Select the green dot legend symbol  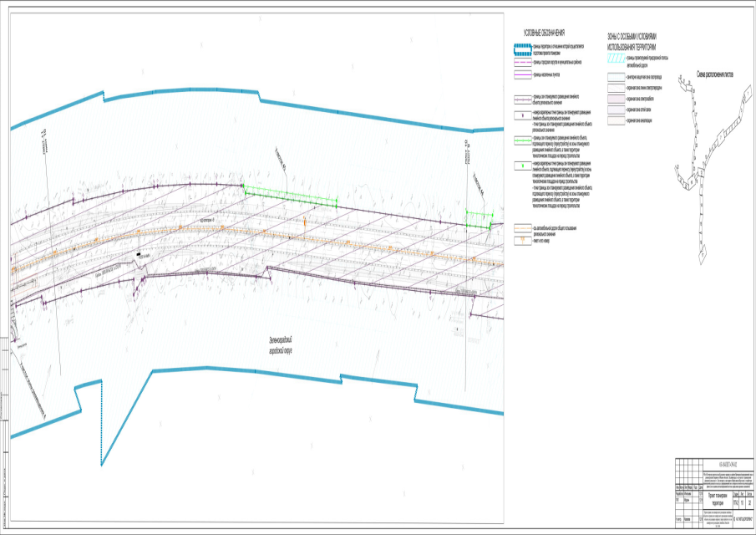[x=523, y=165]
